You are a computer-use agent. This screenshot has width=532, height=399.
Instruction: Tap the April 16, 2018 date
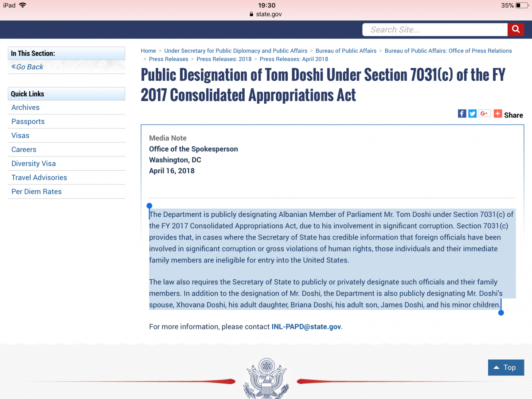[x=172, y=171]
